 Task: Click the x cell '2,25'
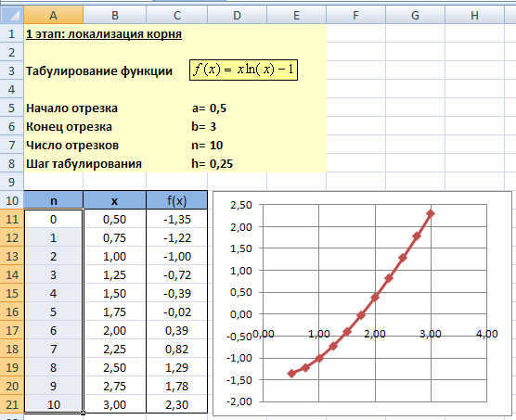coord(114,349)
